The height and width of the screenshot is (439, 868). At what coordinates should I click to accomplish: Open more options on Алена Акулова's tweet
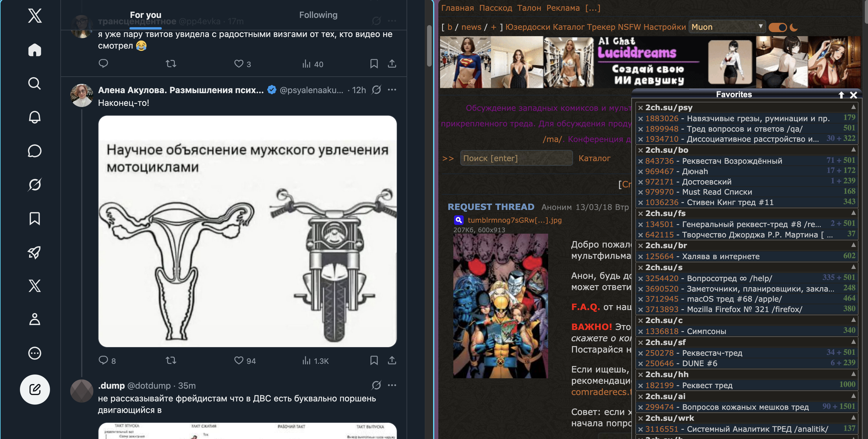392,90
